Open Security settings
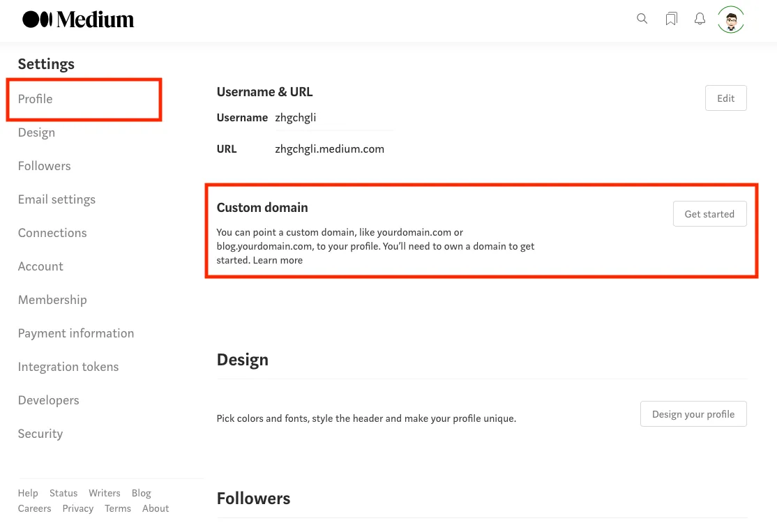Viewport: 777px width, 532px height. (40, 434)
